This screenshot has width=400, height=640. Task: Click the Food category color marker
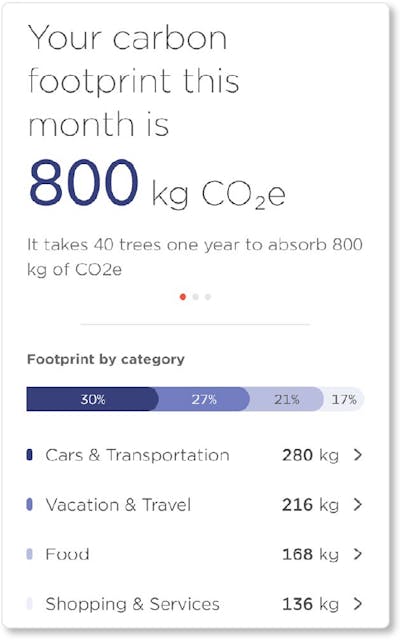29,554
